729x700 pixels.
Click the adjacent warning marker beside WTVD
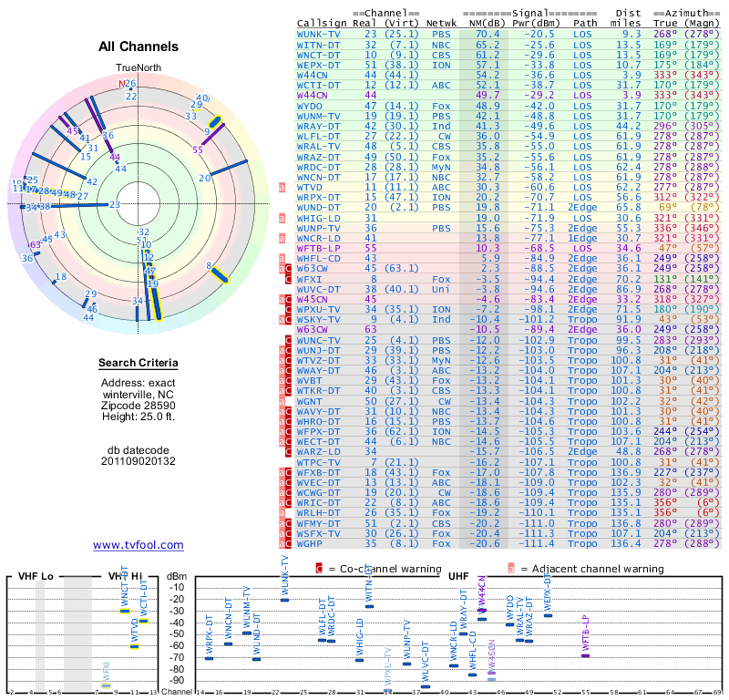282,188
